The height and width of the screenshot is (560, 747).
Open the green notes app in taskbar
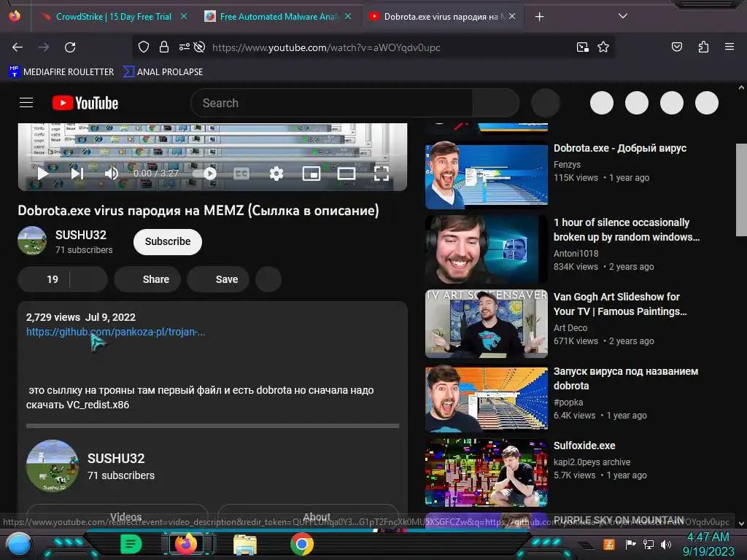(x=131, y=544)
